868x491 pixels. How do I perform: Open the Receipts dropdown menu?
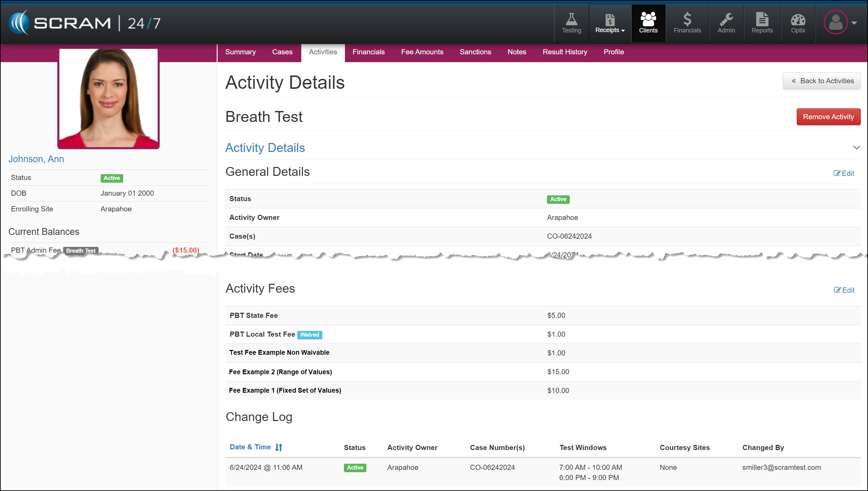point(610,23)
